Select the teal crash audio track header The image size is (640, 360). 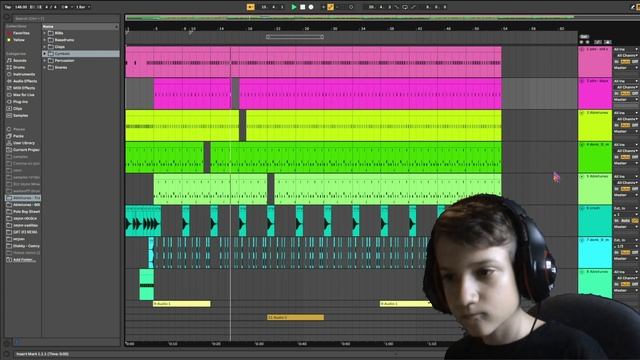[x=595, y=221]
